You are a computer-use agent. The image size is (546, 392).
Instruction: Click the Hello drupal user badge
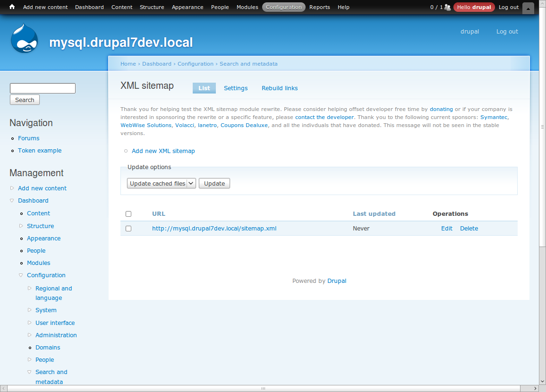pos(474,7)
